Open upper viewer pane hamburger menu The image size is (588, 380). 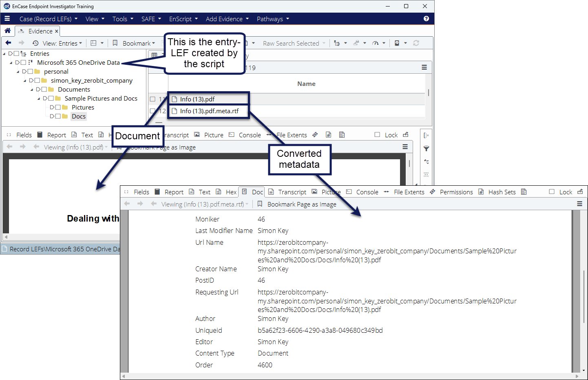405,147
